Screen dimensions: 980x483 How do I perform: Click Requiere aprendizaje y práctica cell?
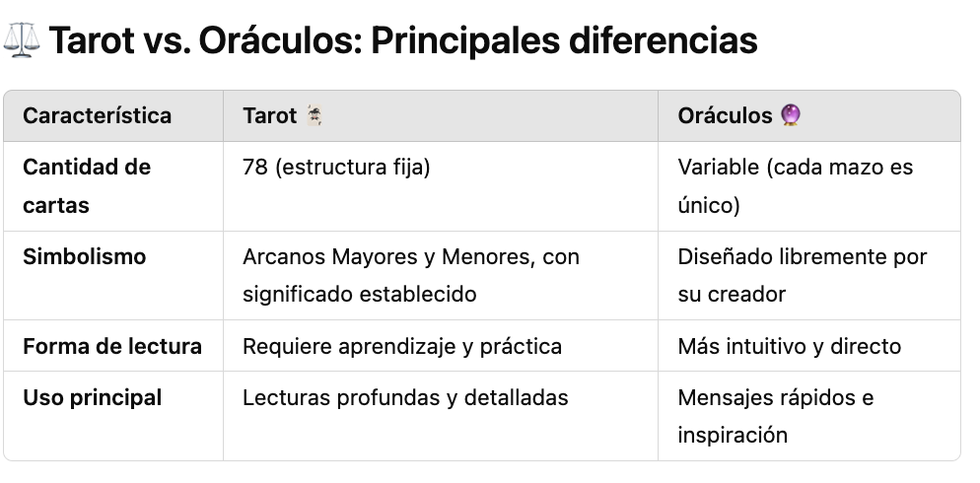point(402,346)
